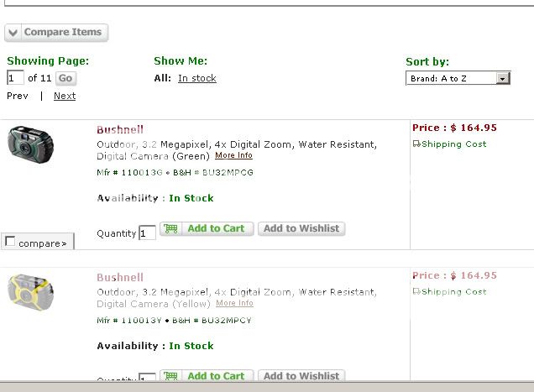
Task: Click the Compare Items button
Action: (x=56, y=33)
